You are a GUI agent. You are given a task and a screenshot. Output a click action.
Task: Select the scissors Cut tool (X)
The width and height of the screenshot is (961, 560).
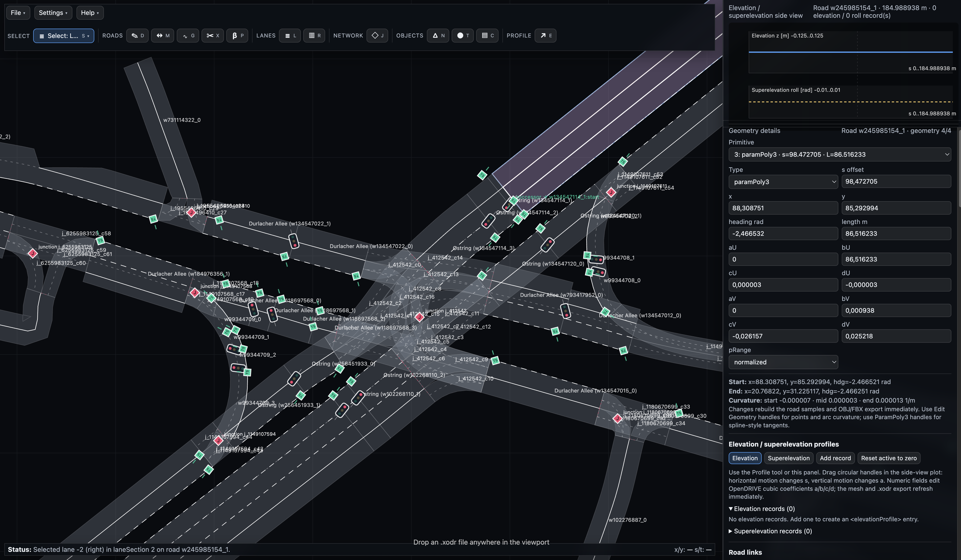point(212,36)
